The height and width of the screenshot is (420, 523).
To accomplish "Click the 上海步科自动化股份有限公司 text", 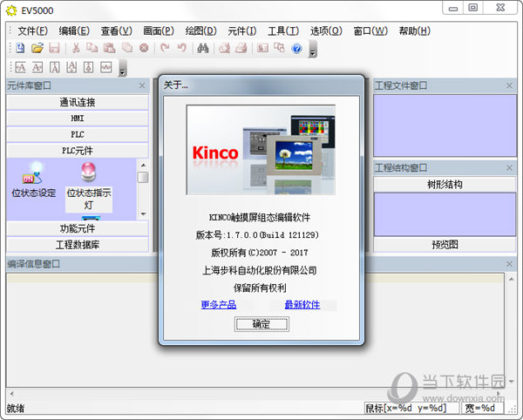I will pos(260,270).
